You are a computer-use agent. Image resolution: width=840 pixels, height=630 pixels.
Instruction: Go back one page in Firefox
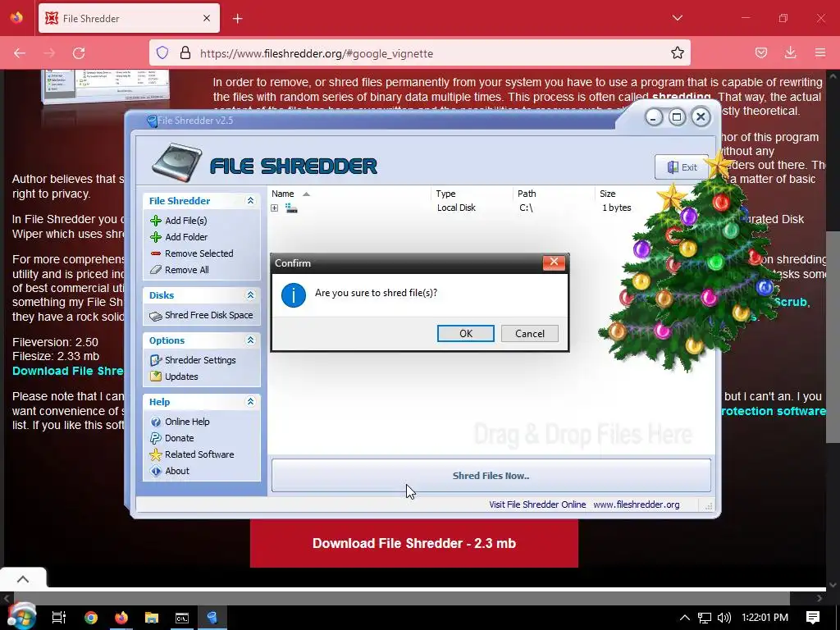[x=20, y=53]
